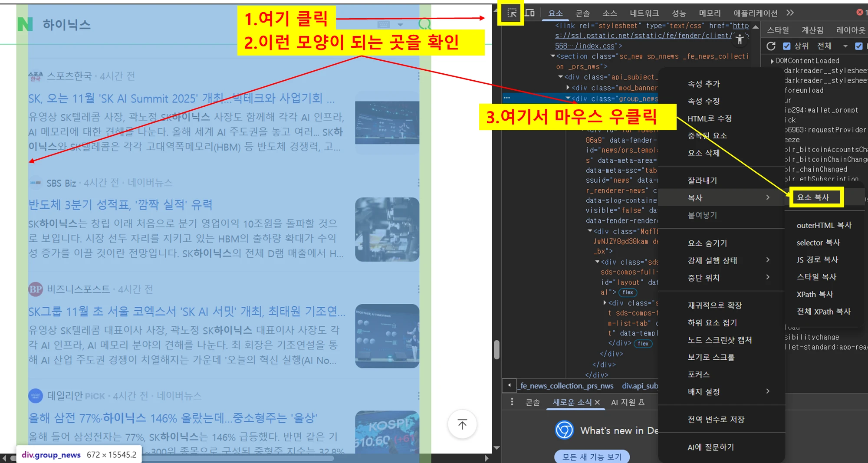Click the red error count icon
Screen dimensions: 868x463
[859, 12]
